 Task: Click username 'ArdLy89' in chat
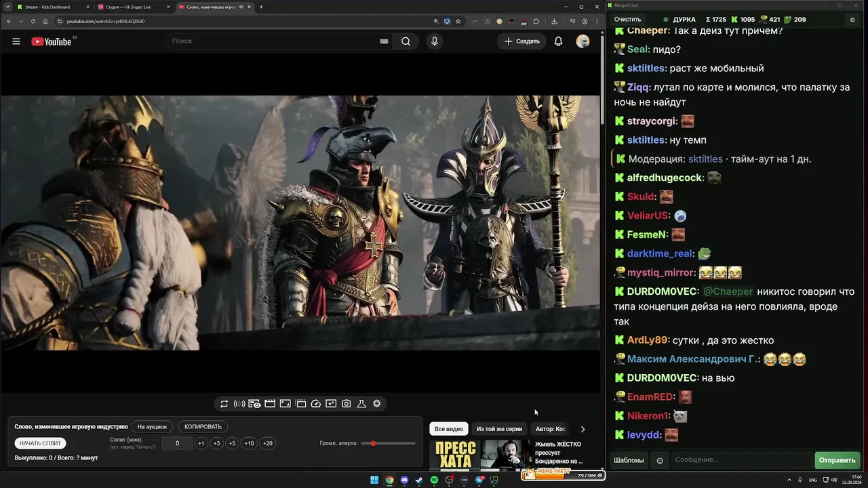click(x=648, y=340)
